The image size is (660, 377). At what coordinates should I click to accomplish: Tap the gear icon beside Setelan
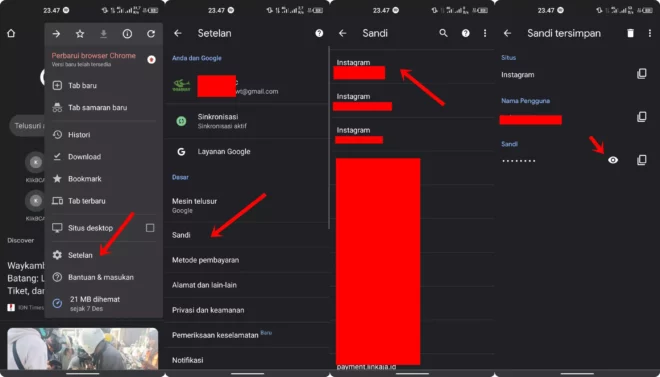click(x=57, y=255)
